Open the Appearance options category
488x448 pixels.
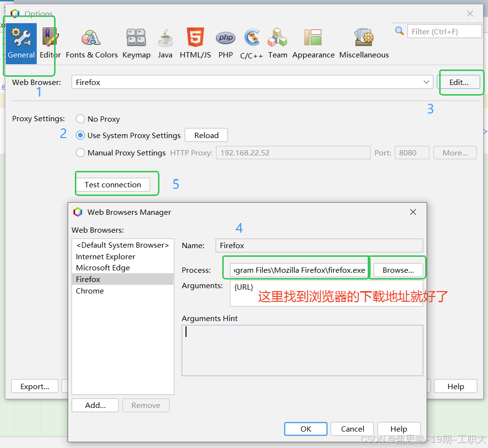coord(314,43)
